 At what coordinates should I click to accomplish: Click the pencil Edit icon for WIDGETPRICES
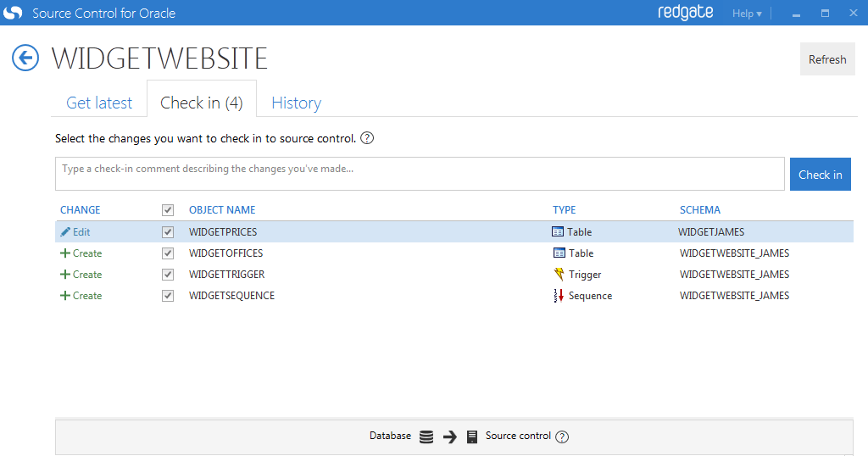65,232
